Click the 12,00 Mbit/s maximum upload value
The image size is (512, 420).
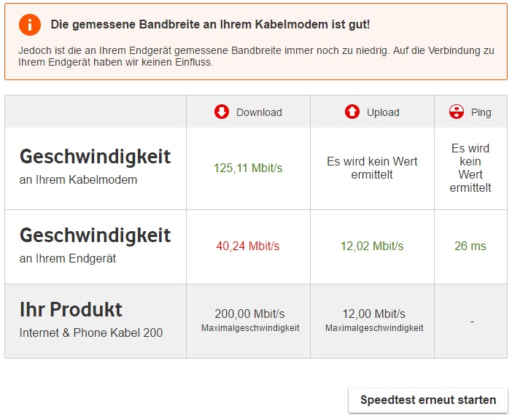[x=374, y=314]
